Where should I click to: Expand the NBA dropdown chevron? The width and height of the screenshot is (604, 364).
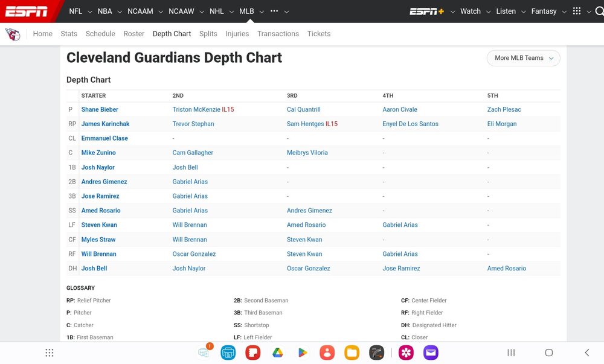coord(120,12)
